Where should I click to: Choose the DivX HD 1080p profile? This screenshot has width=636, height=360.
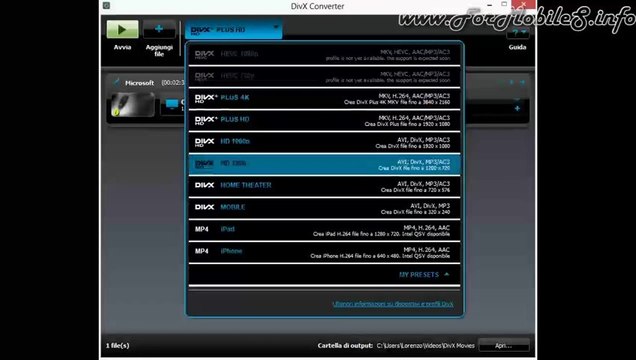[324, 142]
